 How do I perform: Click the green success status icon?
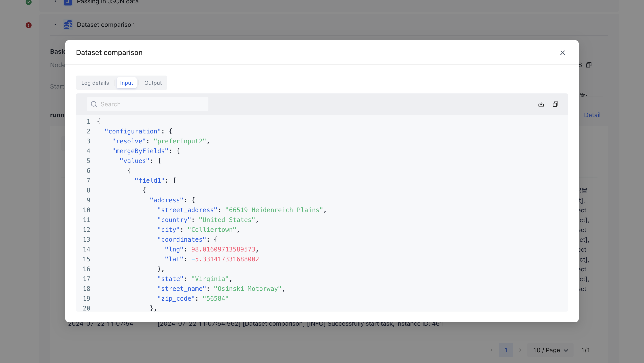point(28,2)
